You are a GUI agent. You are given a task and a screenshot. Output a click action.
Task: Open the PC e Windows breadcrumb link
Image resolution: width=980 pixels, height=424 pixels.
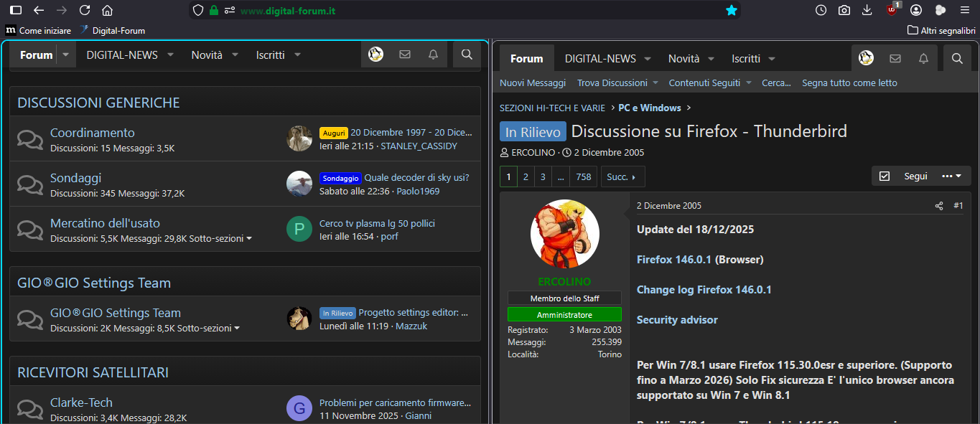(650, 108)
